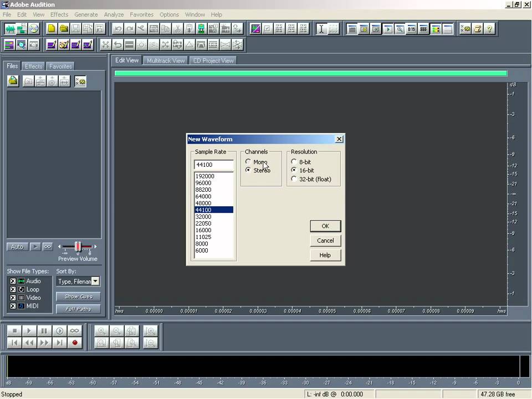Select 48000 sample rate
Viewport: 532px width, 399px height.
pyautogui.click(x=214, y=203)
